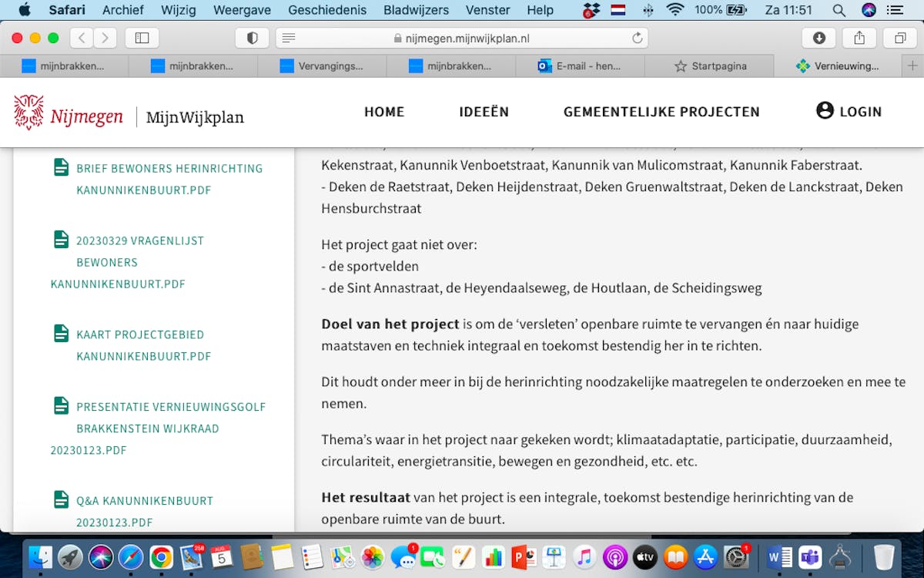Viewport: 924px width, 578px height.
Task: Open a new tab with plus button
Action: [912, 66]
